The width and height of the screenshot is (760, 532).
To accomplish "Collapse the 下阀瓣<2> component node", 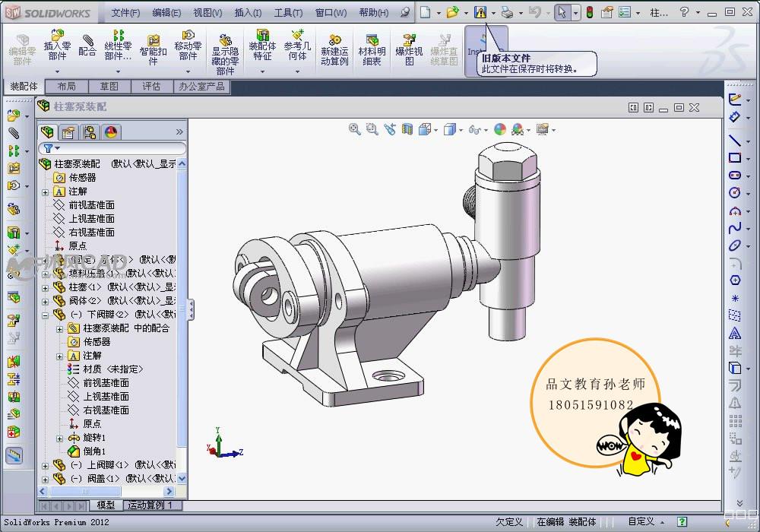I will pyautogui.click(x=46, y=315).
